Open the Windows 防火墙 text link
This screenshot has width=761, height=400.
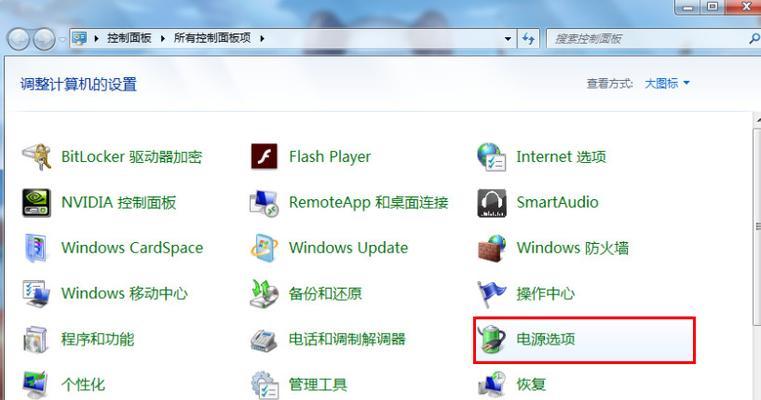(573, 248)
